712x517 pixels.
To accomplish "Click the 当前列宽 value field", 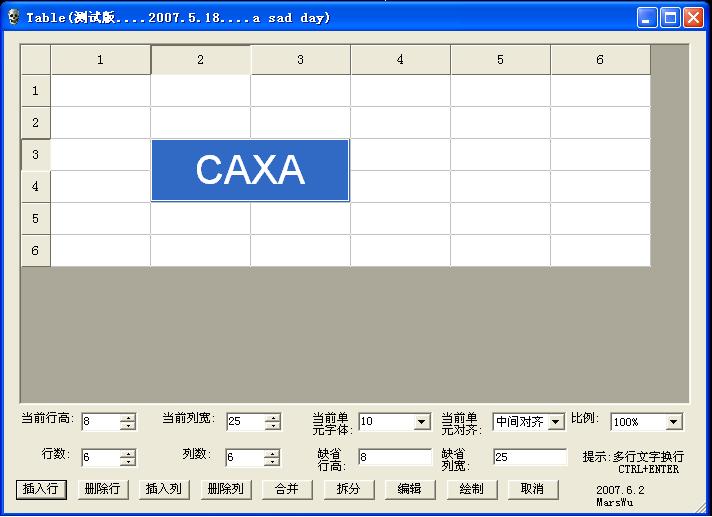I will [246, 422].
